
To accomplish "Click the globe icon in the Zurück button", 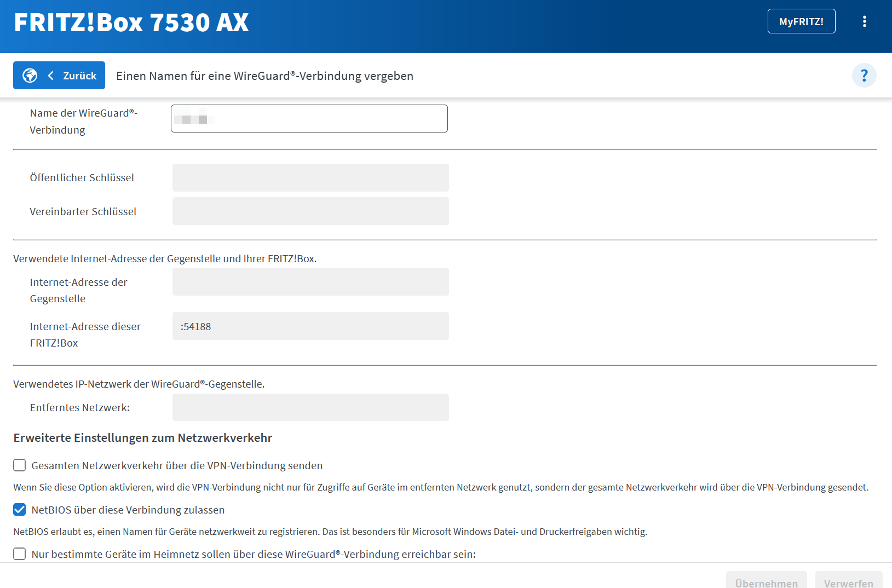I will (30, 76).
